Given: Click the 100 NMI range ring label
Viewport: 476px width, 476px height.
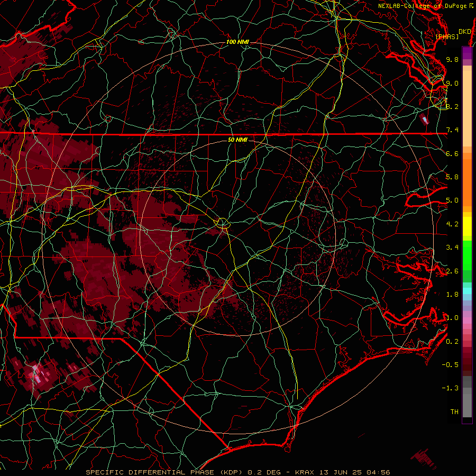Looking at the screenshot, I should point(237,42).
